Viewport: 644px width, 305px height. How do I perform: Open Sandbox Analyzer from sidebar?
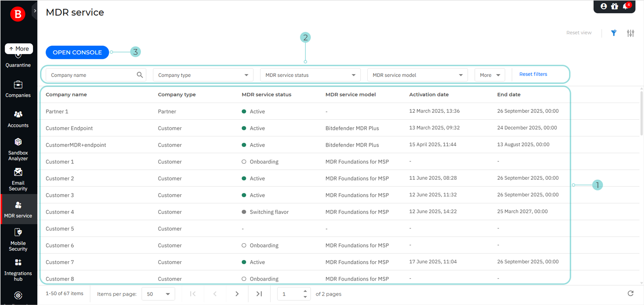(18, 149)
